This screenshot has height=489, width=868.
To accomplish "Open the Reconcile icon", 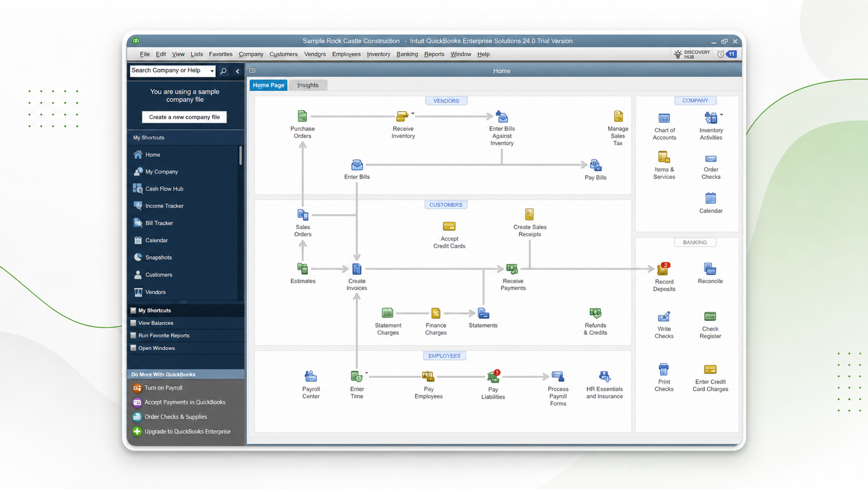I will (710, 269).
